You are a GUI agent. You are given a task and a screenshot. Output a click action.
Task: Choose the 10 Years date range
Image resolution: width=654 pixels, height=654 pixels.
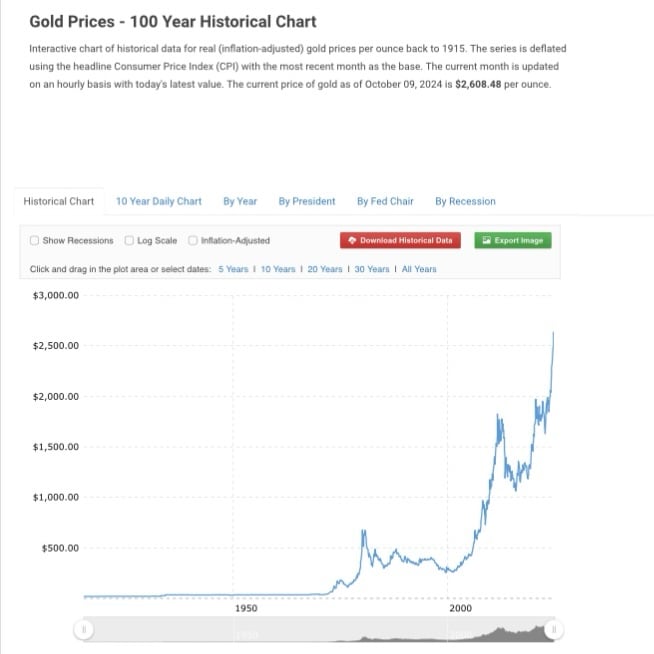[278, 269]
